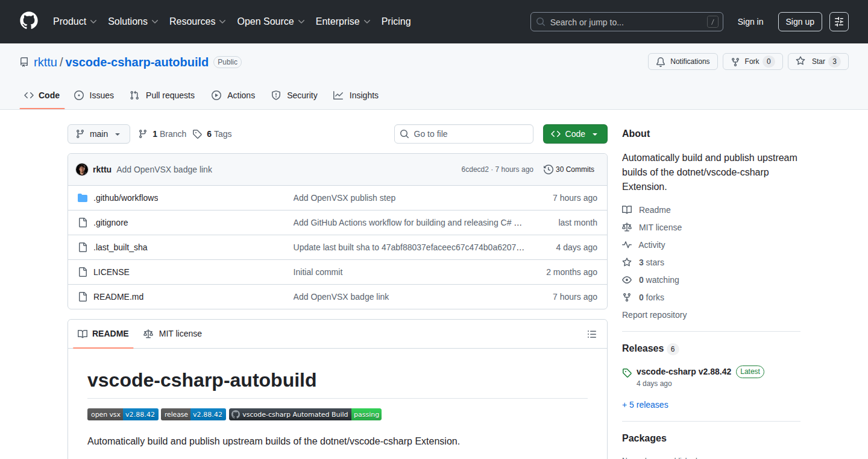Expand the Enterprise menu
This screenshot has height=459, width=868.
pos(343,22)
